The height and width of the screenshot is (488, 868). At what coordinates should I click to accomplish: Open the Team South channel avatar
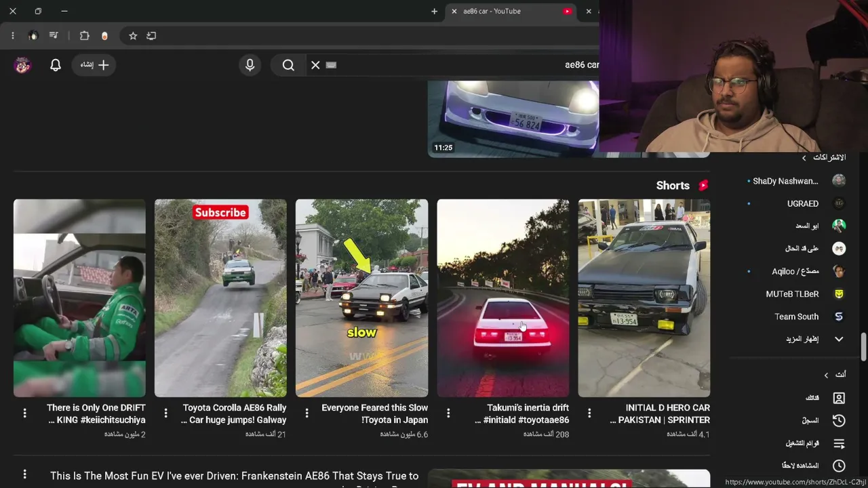click(x=839, y=317)
